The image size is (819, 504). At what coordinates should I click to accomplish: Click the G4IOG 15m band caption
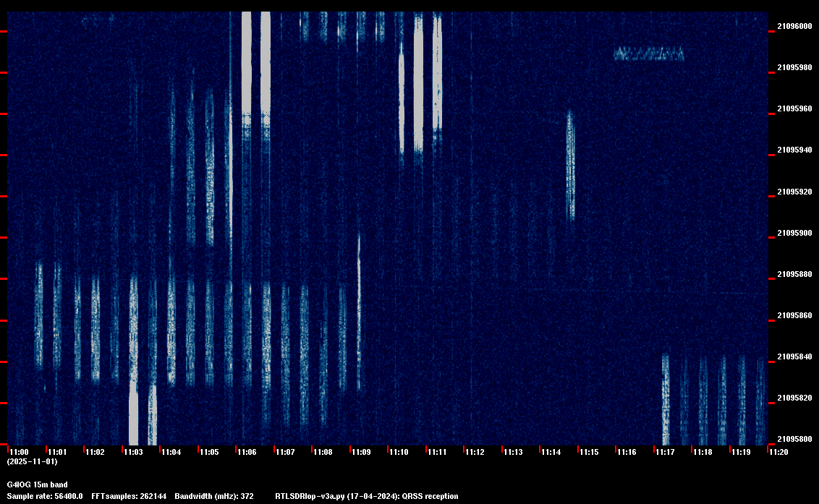click(x=37, y=484)
